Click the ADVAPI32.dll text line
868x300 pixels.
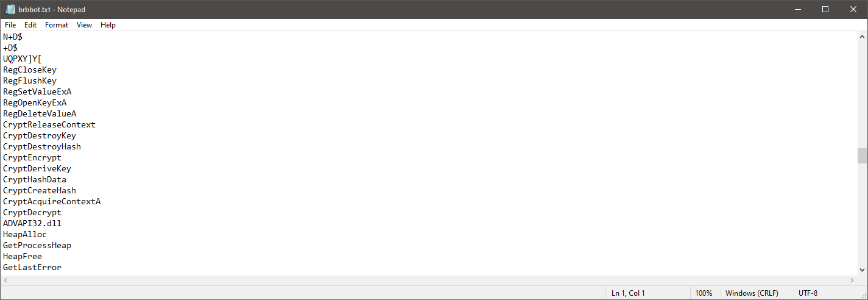pos(32,223)
